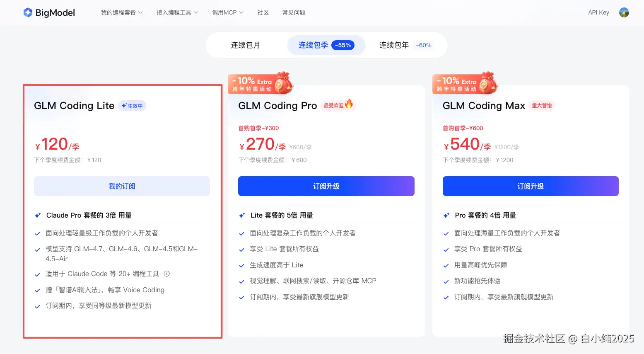Click 订阅升级 for GLM Coding Max
Image resolution: width=644 pixels, height=354 pixels.
(x=531, y=186)
